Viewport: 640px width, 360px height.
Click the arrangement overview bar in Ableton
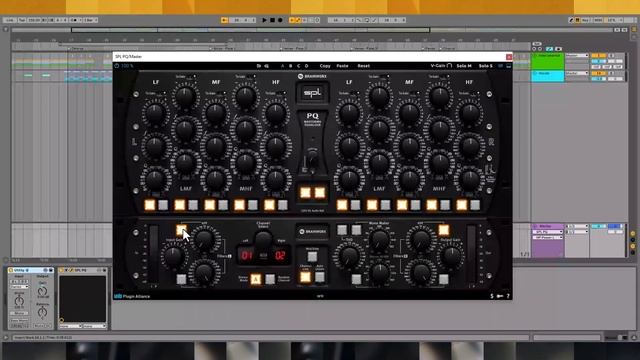point(312,30)
